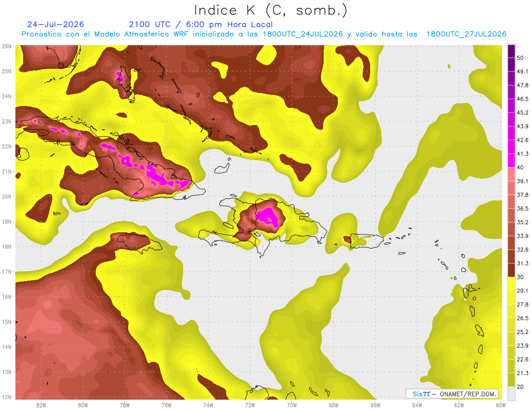Click the longitude label "76W"
This screenshot has height=411, width=532.
(x=166, y=405)
